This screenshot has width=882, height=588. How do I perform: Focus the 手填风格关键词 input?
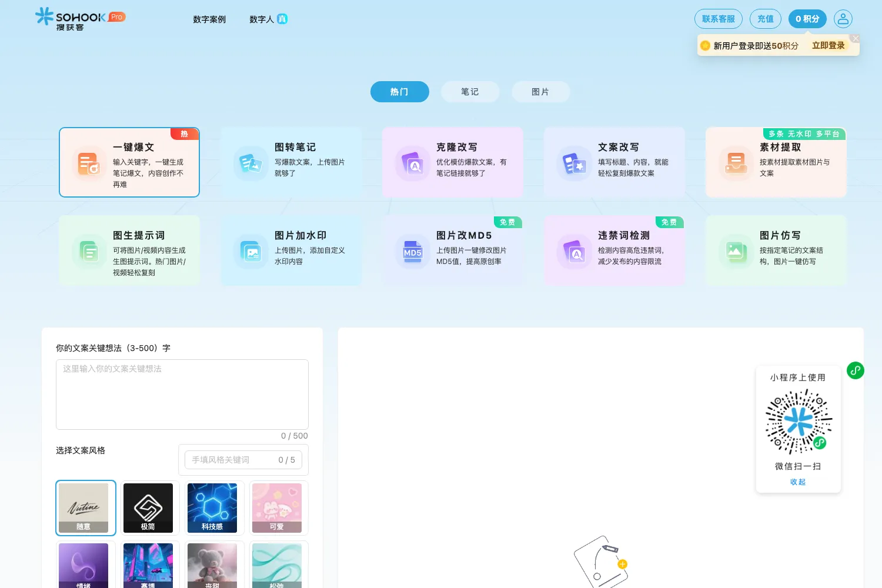point(243,460)
